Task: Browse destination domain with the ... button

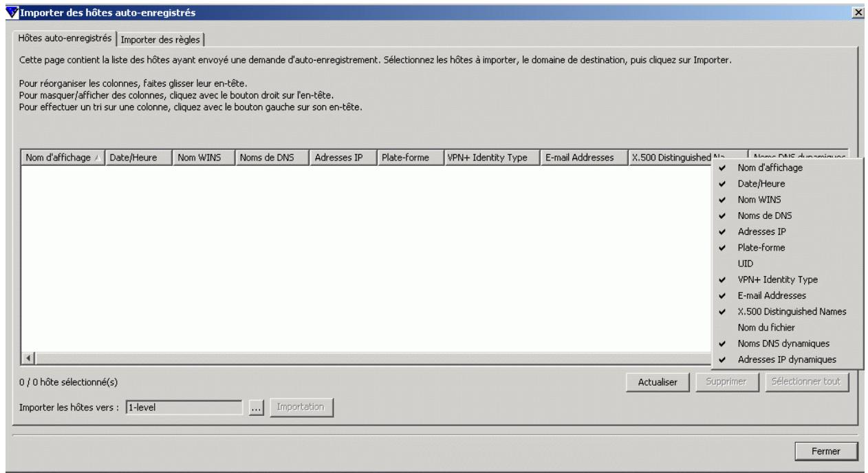Action: pos(256,407)
